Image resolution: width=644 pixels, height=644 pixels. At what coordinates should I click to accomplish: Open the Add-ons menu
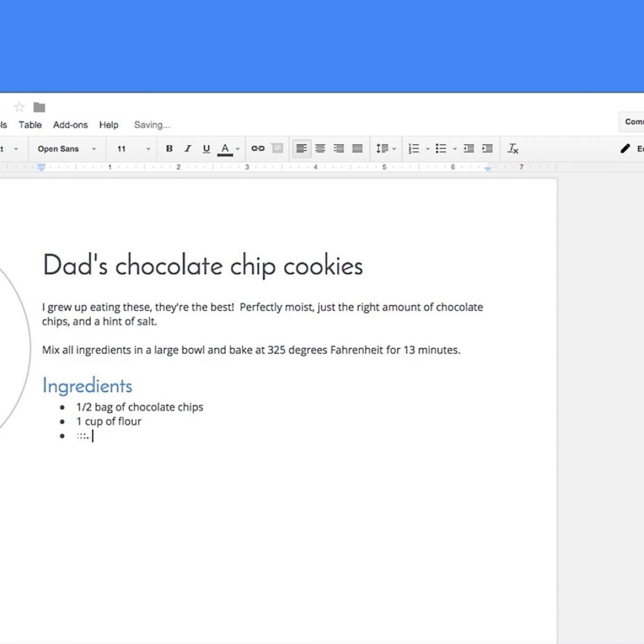tap(70, 125)
